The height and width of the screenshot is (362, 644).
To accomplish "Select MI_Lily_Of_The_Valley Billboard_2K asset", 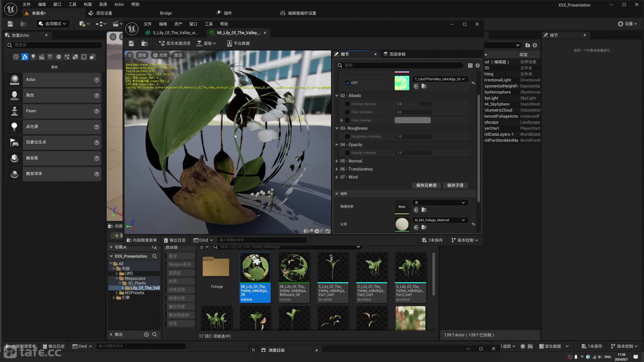I will [294, 278].
